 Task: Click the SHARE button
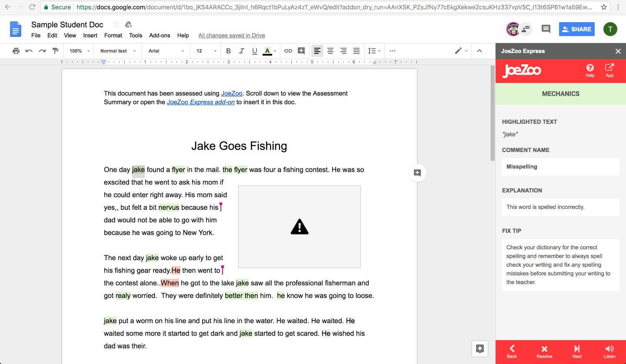576,29
